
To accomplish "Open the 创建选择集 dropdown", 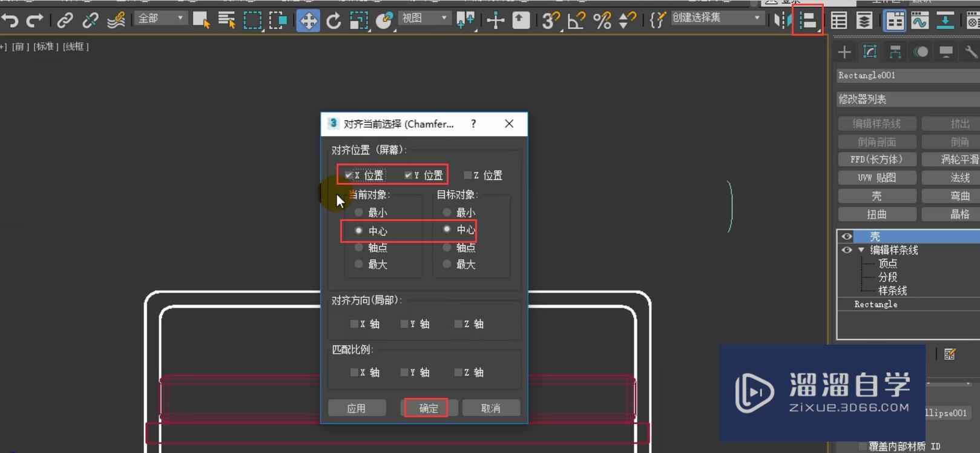I will (716, 18).
